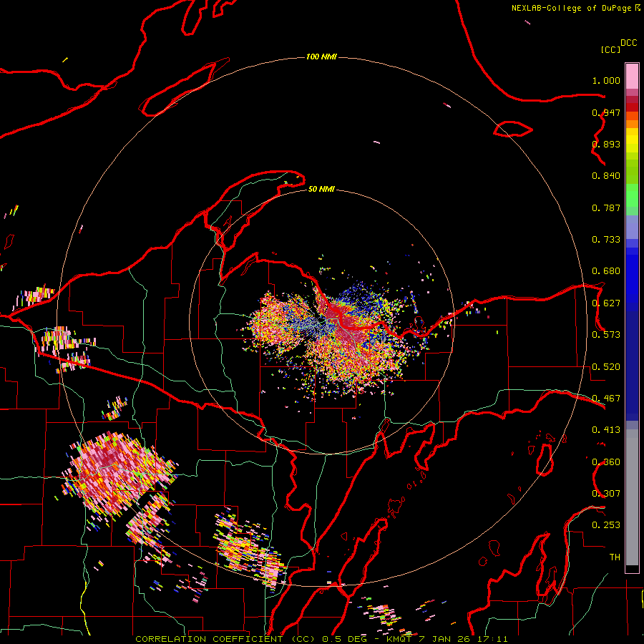This screenshot has width=644, height=644.
Task: Click the KMQT station identifier in footer
Action: click(401, 639)
